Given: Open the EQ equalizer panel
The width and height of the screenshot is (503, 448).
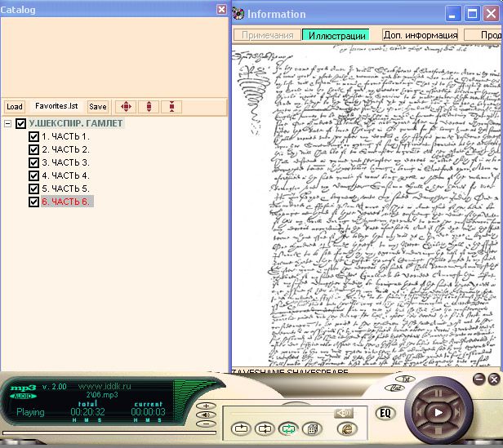Looking at the screenshot, I should (386, 413).
